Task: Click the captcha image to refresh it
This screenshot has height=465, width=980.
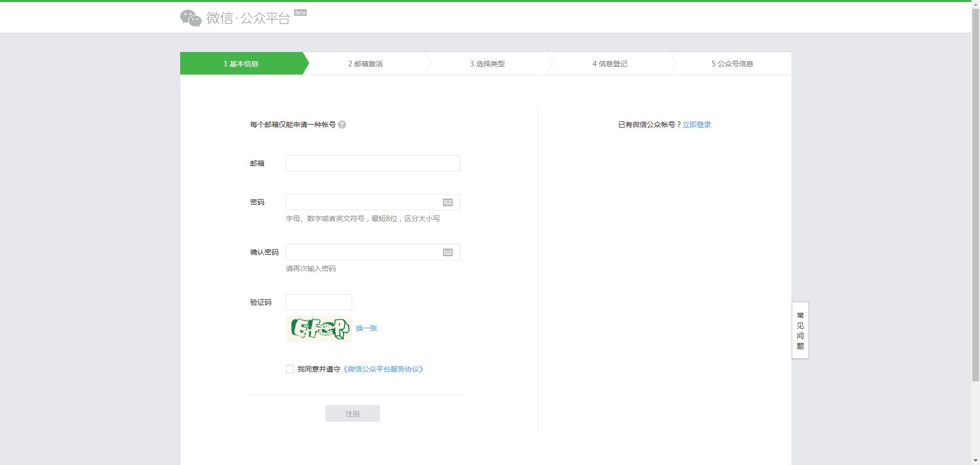Action: click(318, 328)
